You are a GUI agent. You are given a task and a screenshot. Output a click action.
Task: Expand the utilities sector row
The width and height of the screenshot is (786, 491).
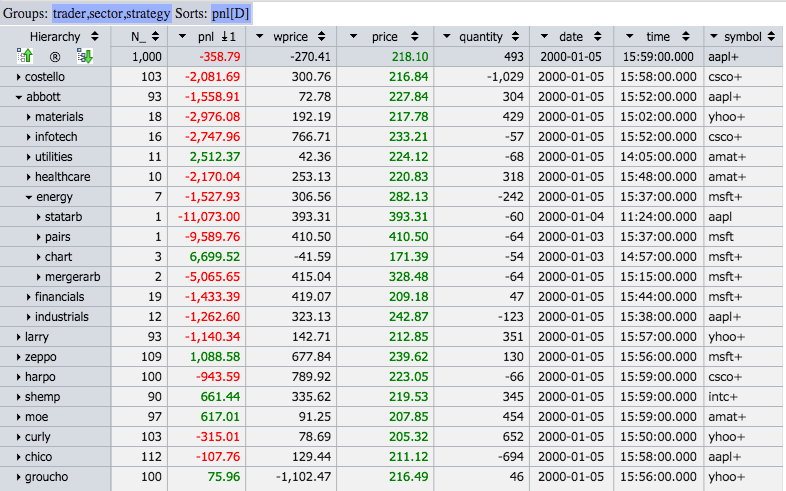pyautogui.click(x=29, y=157)
